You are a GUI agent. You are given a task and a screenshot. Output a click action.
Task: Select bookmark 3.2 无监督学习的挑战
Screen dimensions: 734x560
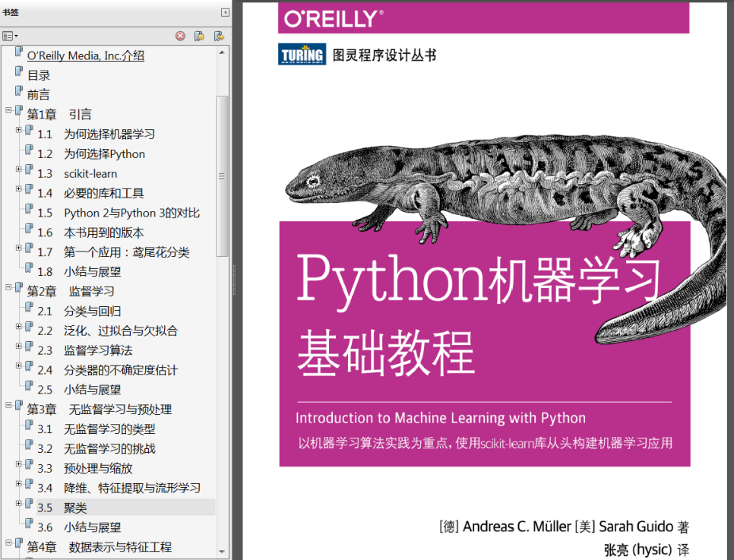(x=96, y=449)
